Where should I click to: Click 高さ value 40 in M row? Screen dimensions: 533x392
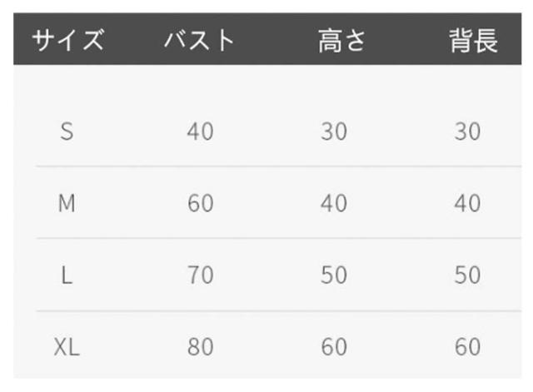click(x=334, y=204)
